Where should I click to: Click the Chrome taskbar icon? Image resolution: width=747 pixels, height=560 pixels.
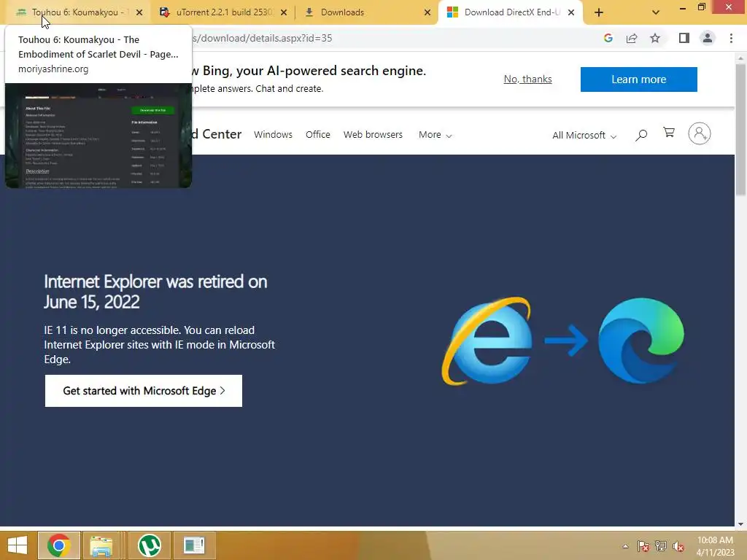point(59,545)
